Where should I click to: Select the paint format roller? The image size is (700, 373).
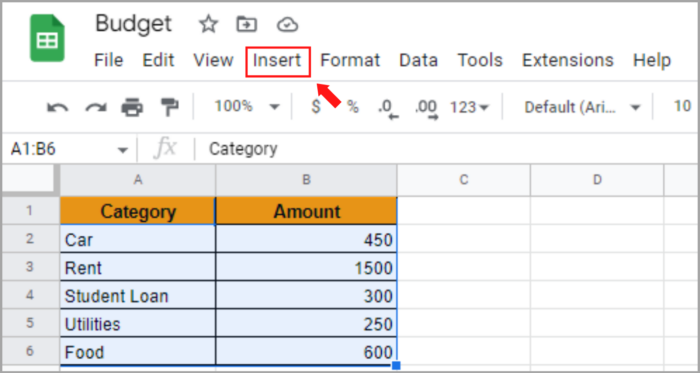click(x=170, y=107)
